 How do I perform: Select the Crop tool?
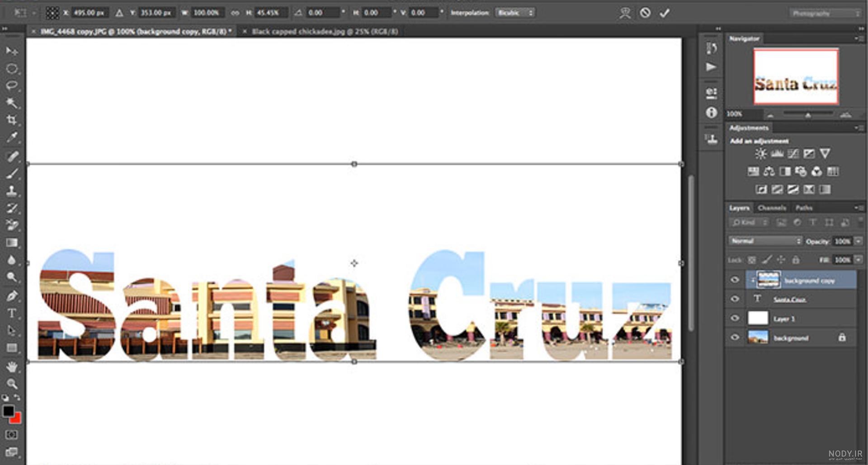(x=12, y=120)
